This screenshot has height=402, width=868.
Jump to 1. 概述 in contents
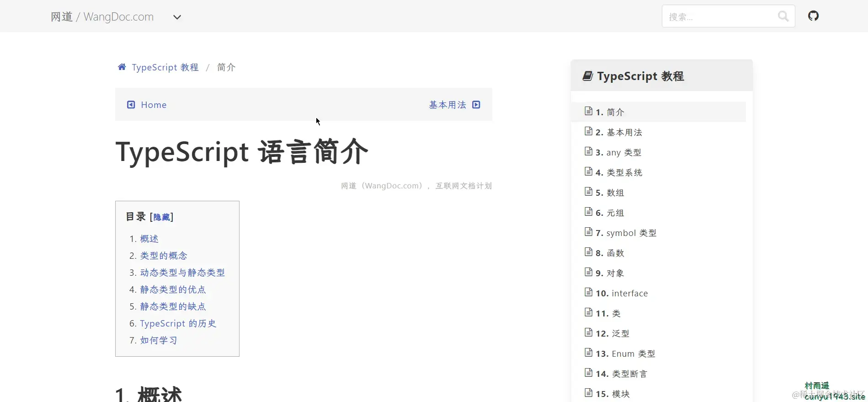coord(149,239)
